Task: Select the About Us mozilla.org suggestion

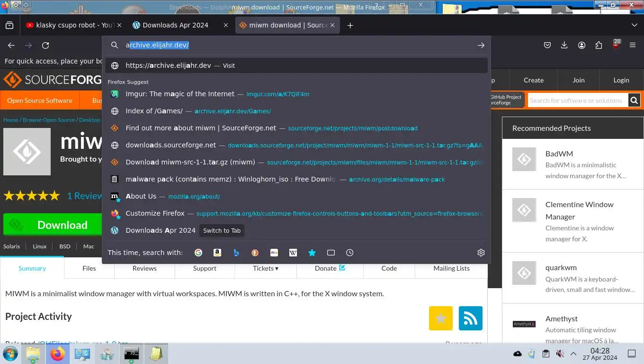Action: coord(296,196)
